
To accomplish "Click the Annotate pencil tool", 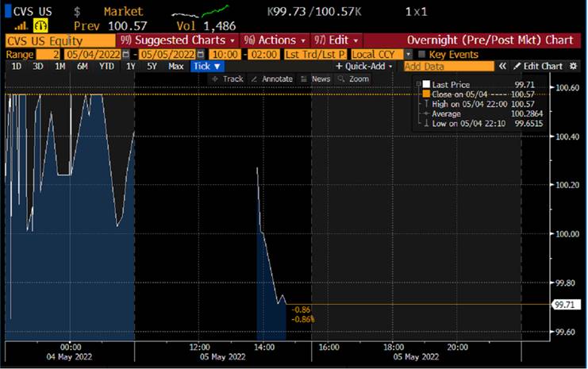I will point(272,79).
